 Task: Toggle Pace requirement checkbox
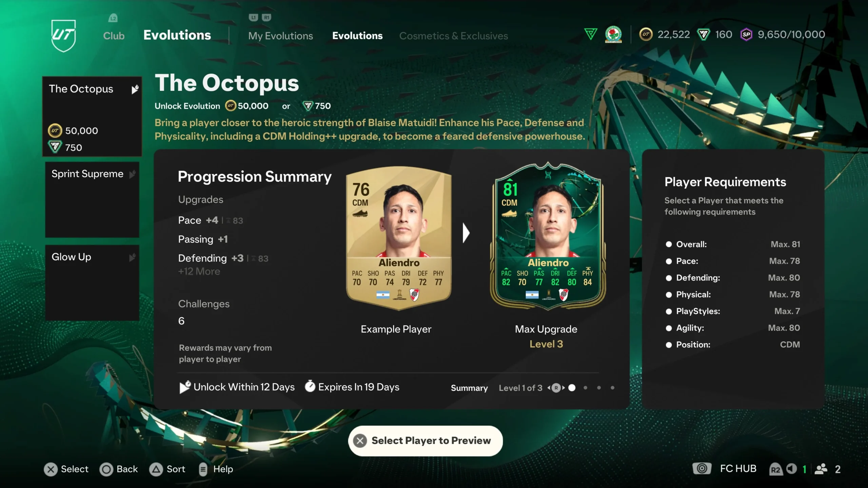click(668, 261)
